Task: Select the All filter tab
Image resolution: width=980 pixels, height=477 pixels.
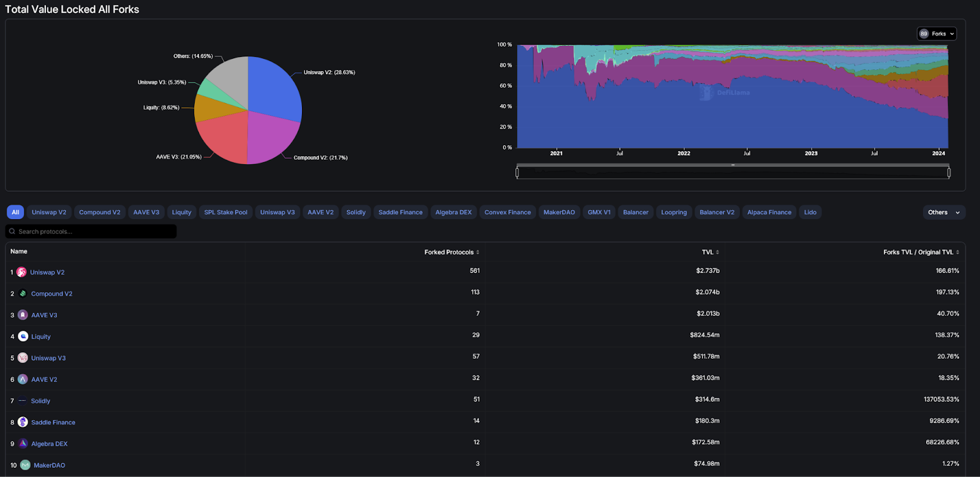Action: click(x=15, y=212)
